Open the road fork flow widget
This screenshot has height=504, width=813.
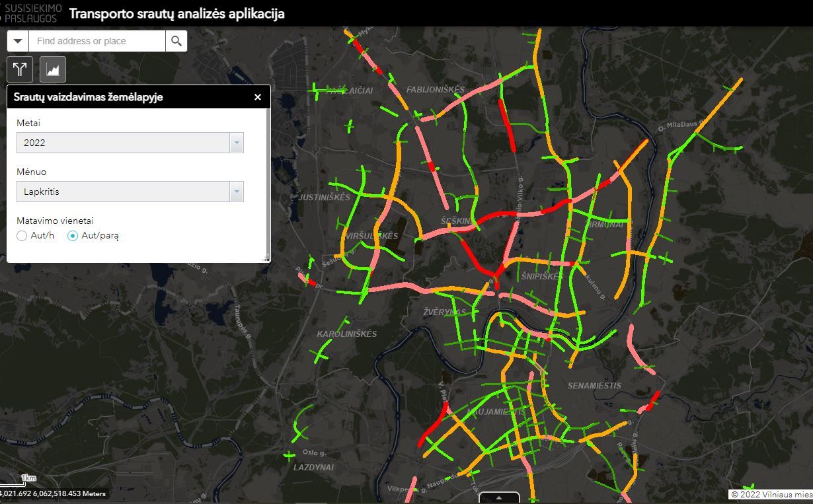pyautogui.click(x=20, y=69)
